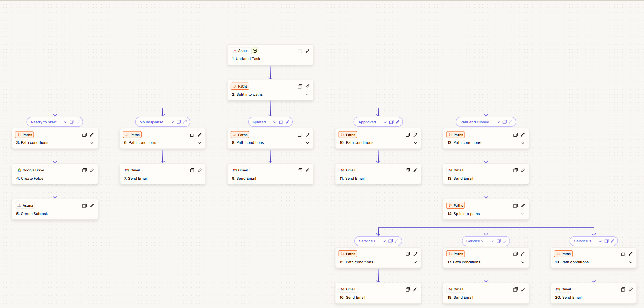Open Paid and Closed path dropdown
The image size is (644, 308).
[498, 122]
